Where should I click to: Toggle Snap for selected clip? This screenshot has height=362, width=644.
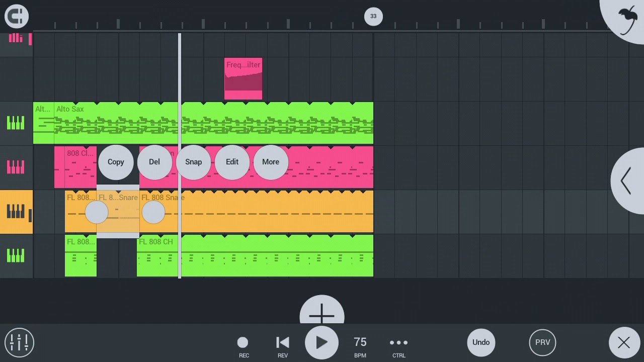pyautogui.click(x=193, y=162)
